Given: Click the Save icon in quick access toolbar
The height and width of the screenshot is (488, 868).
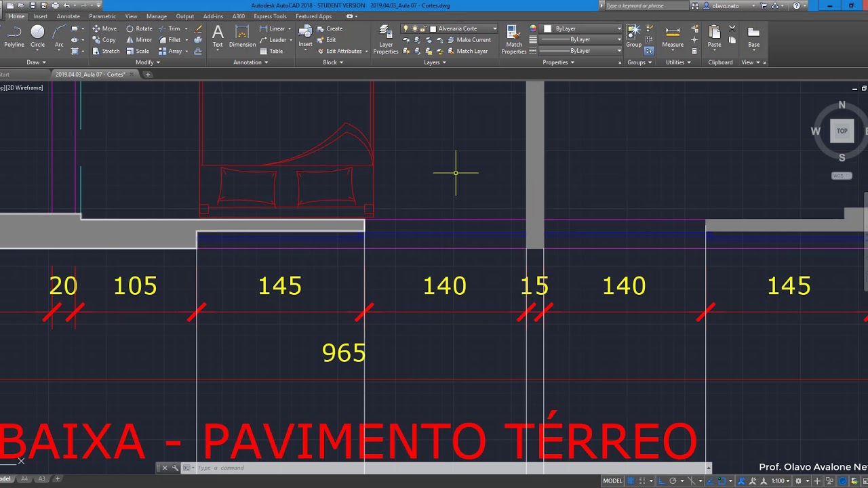Looking at the screenshot, I should coord(33,5).
